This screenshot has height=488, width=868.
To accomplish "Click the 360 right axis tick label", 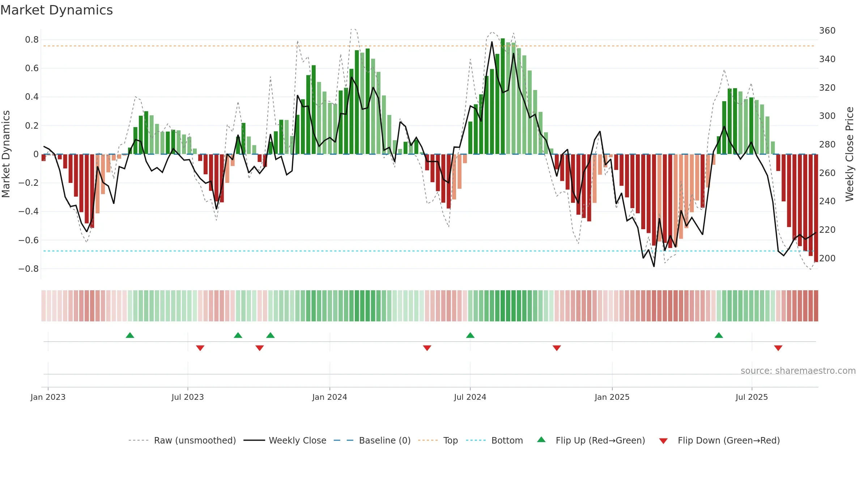I will [827, 31].
